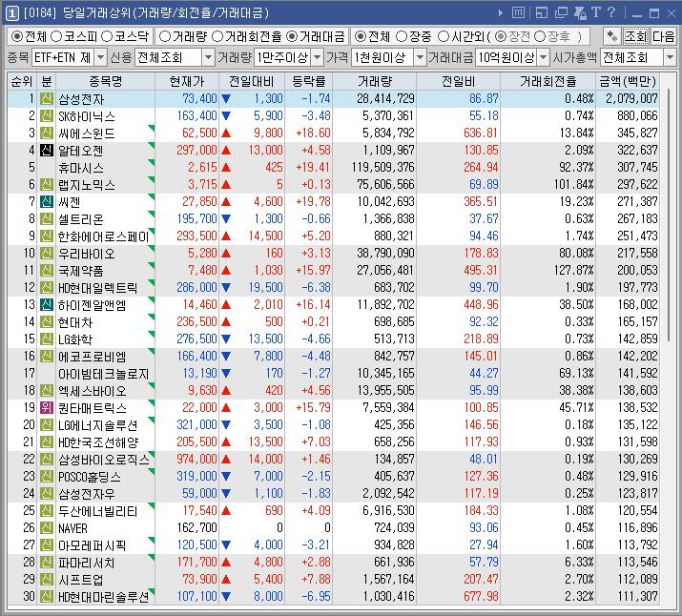Sort by the 현재가 column header
The width and height of the screenshot is (682, 616).
[x=187, y=81]
